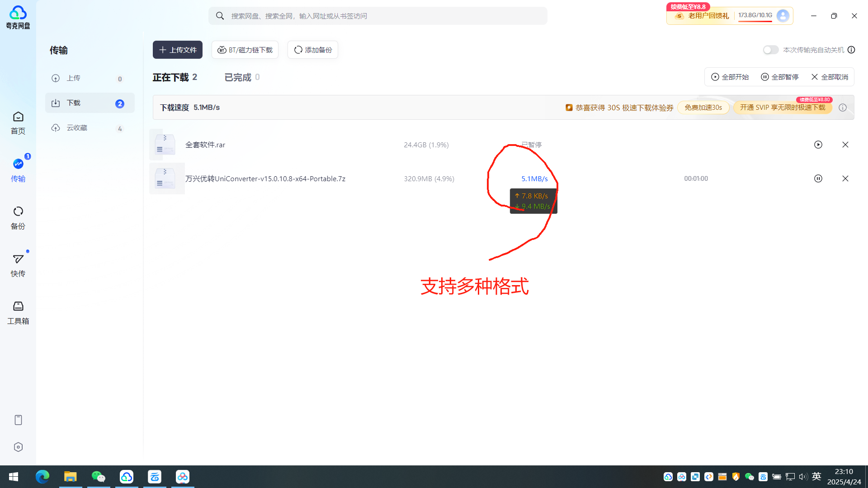The image size is (868, 488).
Task: Open the 工具箱 toolbox section
Action: pyautogui.click(x=18, y=313)
